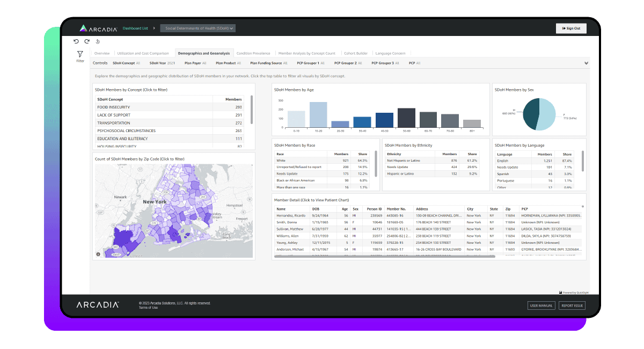The image size is (644, 349).
Task: Click the map info icon
Action: pos(98,254)
